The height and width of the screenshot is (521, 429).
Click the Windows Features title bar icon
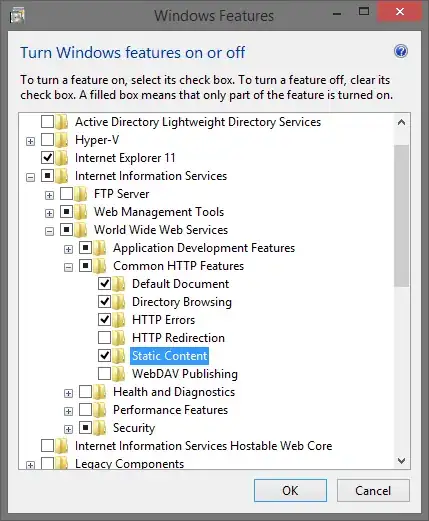click(x=17, y=16)
